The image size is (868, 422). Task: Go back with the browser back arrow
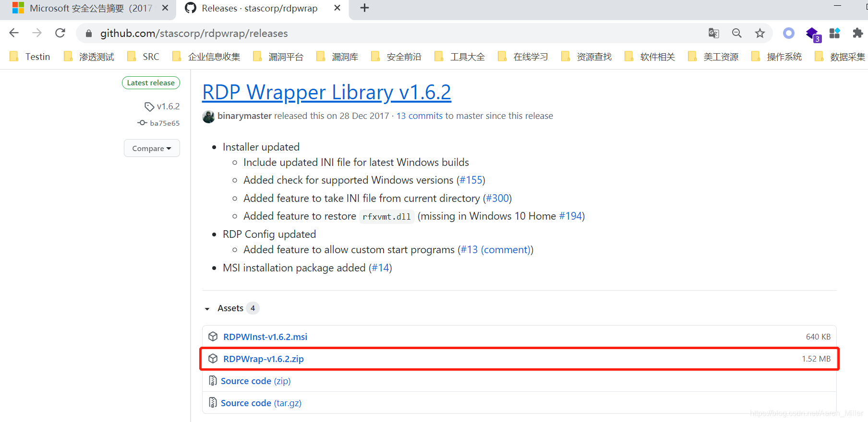pyautogui.click(x=14, y=33)
